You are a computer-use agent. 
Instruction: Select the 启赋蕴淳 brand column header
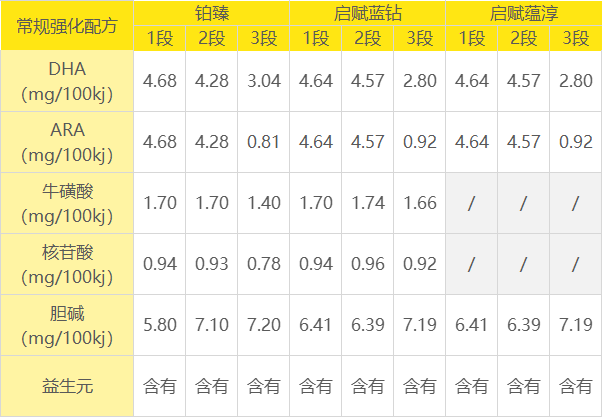[524, 14]
